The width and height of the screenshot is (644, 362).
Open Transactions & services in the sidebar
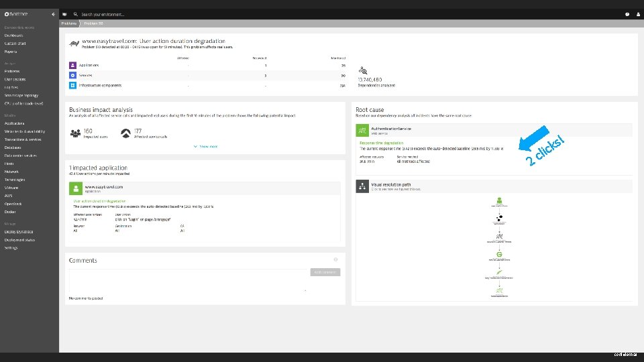[23, 139]
